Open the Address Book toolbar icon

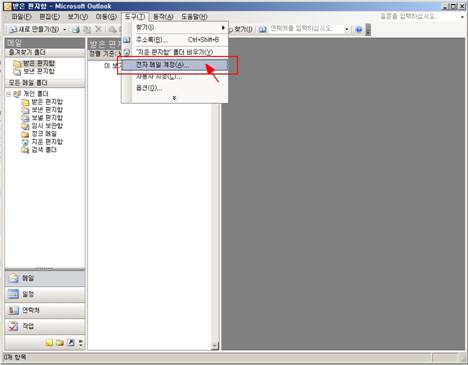263,29
